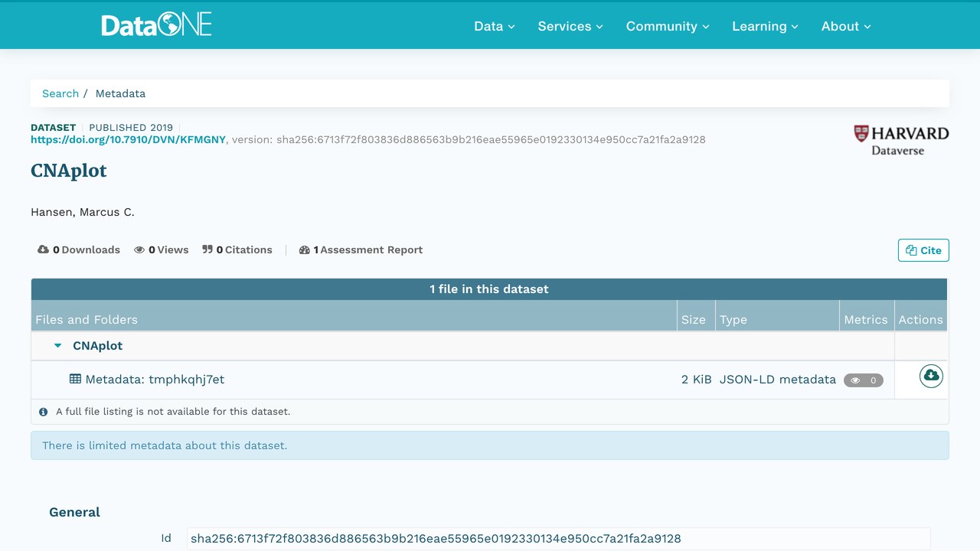The height and width of the screenshot is (551, 980).
Task: Click author name Hansen, Marcus C.
Action: pos(83,212)
